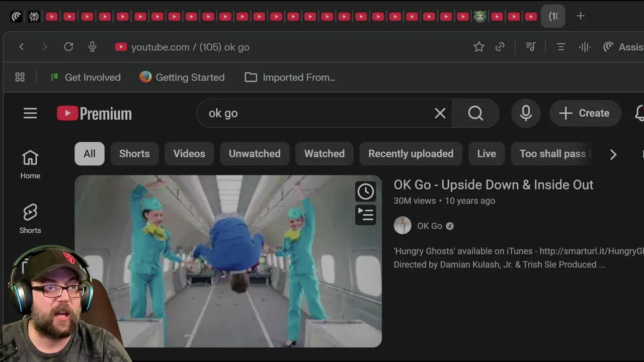Select the Too shall pass filter chip
Image resolution: width=644 pixels, height=362 pixels.
pos(552,154)
